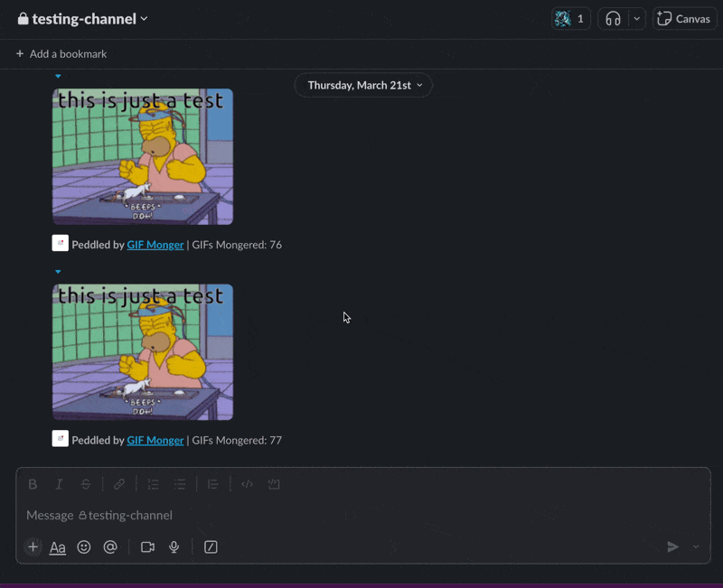Image resolution: width=723 pixels, height=588 pixels.
Task: Insert a link with the link icon
Action: [x=119, y=484]
